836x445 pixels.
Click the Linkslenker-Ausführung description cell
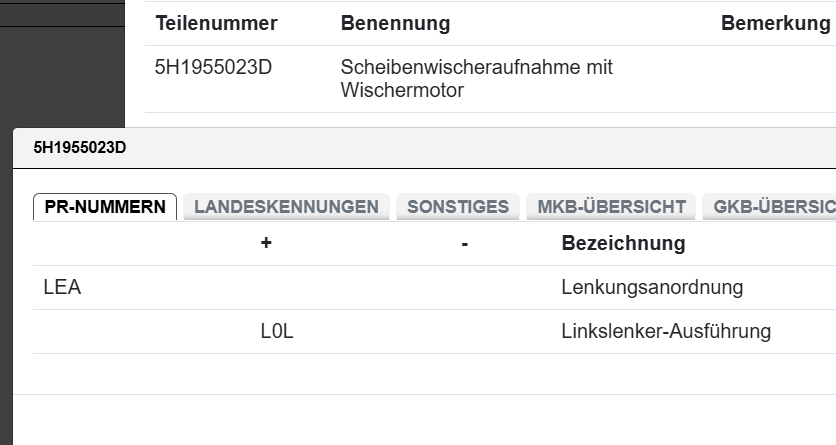666,332
